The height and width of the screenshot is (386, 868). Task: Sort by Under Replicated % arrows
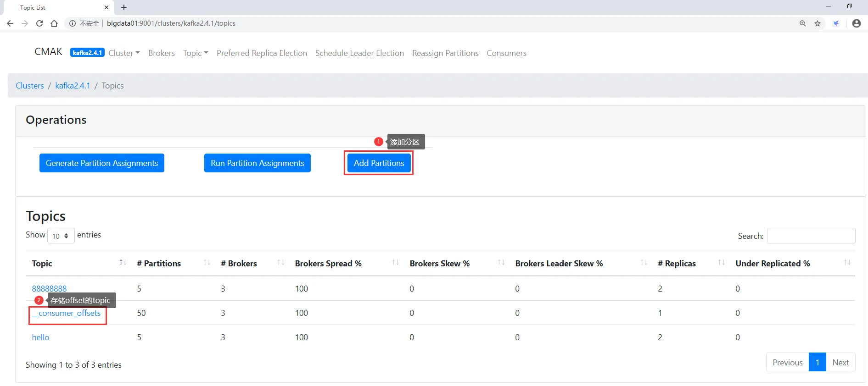tap(847, 263)
